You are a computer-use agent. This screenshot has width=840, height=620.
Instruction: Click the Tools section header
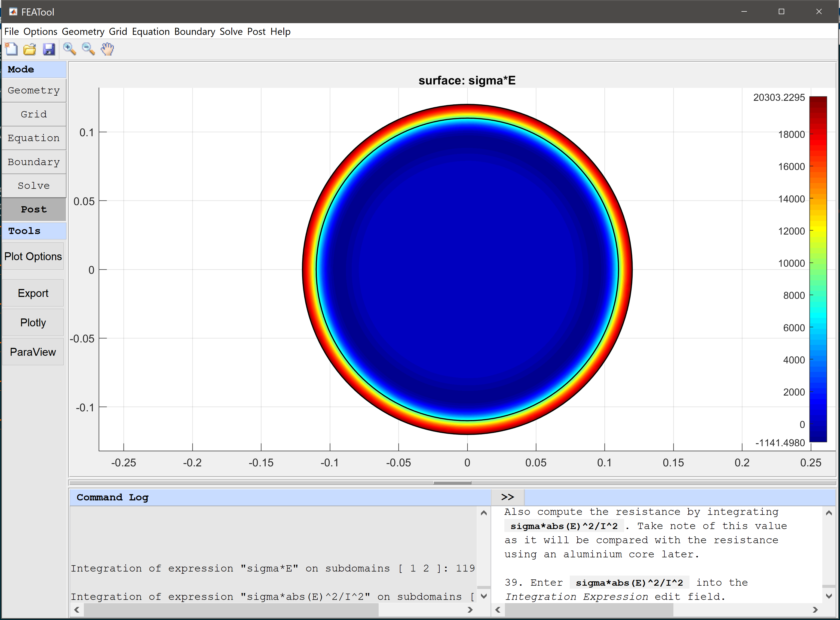click(34, 231)
